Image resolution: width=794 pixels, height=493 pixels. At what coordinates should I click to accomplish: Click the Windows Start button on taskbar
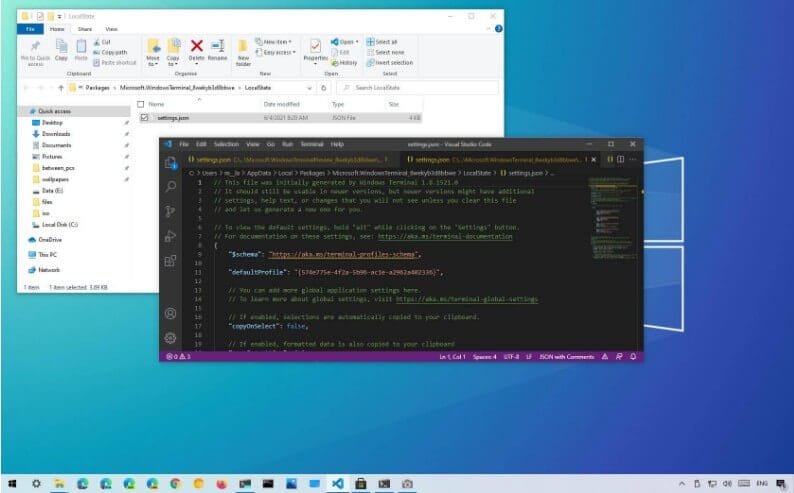[x=12, y=483]
